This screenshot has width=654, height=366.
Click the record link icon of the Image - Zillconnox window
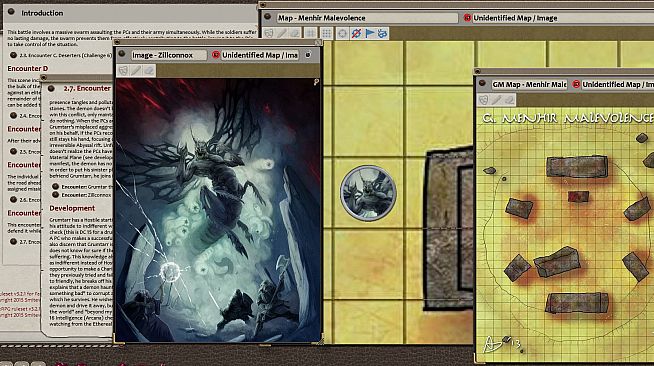122,54
